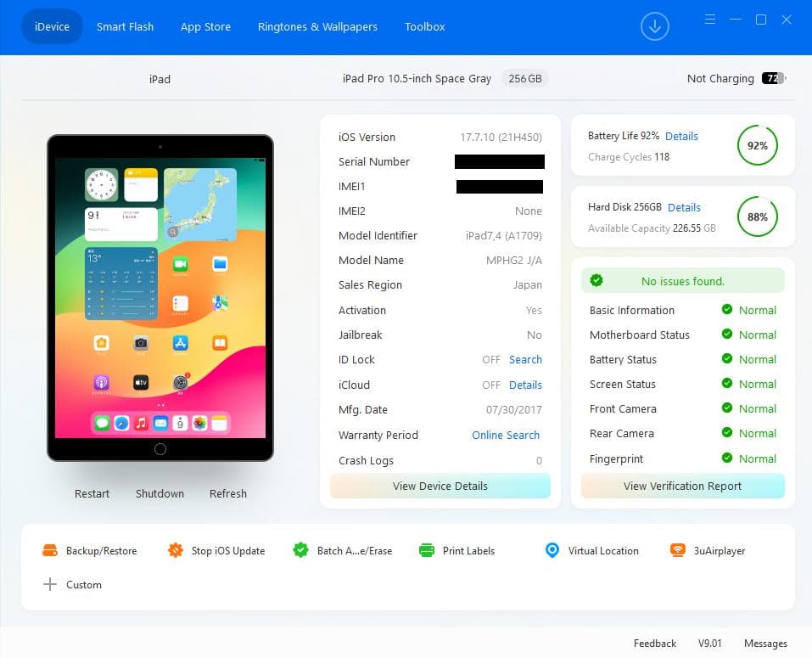The image size is (812, 658).
Task: Click the View Device Details button
Action: click(440, 486)
